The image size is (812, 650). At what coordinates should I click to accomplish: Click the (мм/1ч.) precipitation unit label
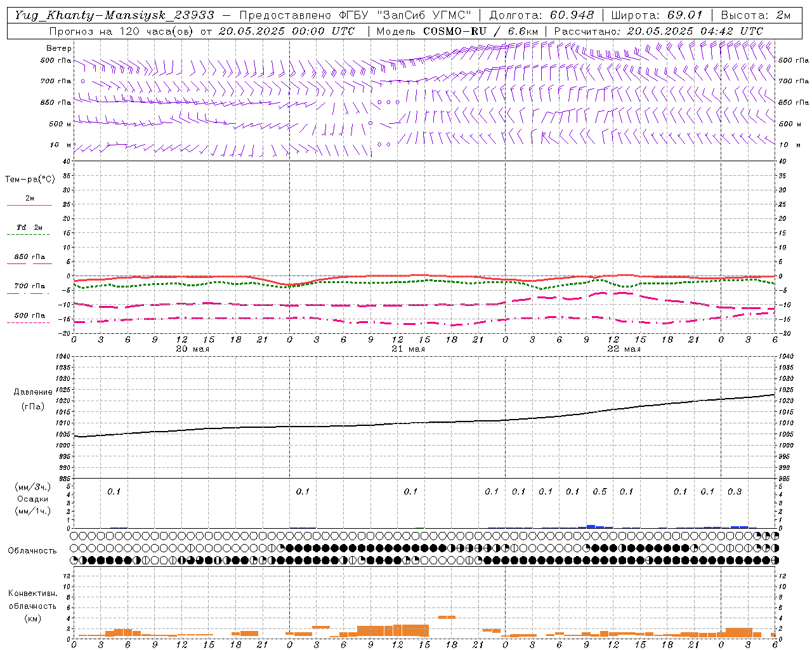coord(33,512)
